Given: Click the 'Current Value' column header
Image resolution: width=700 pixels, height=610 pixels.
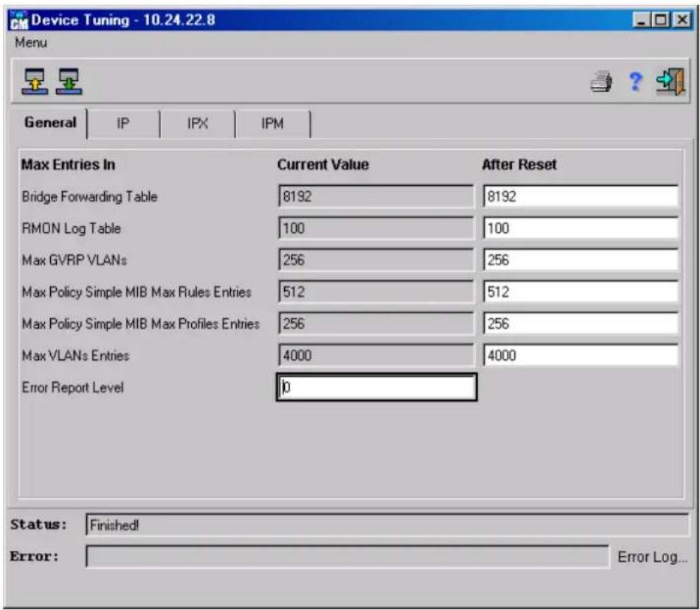Looking at the screenshot, I should tap(323, 165).
